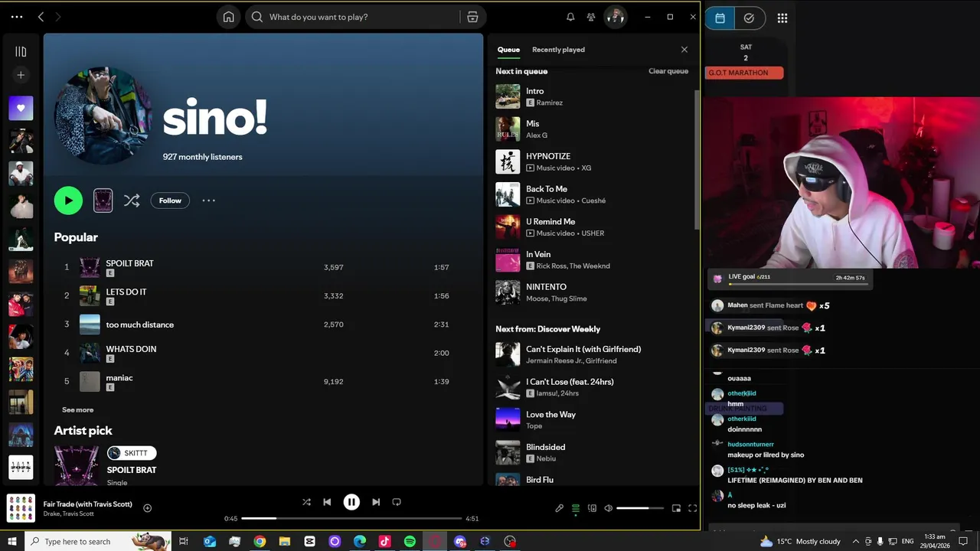Image resolution: width=980 pixels, height=551 pixels.
Task: Open Your Library icon in sidebar
Action: point(21,51)
